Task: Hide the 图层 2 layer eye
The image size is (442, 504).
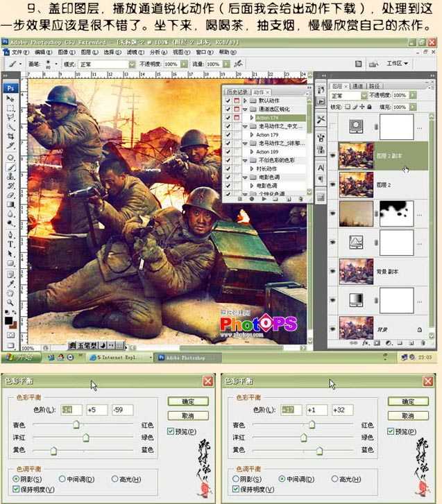Action: 333,185
